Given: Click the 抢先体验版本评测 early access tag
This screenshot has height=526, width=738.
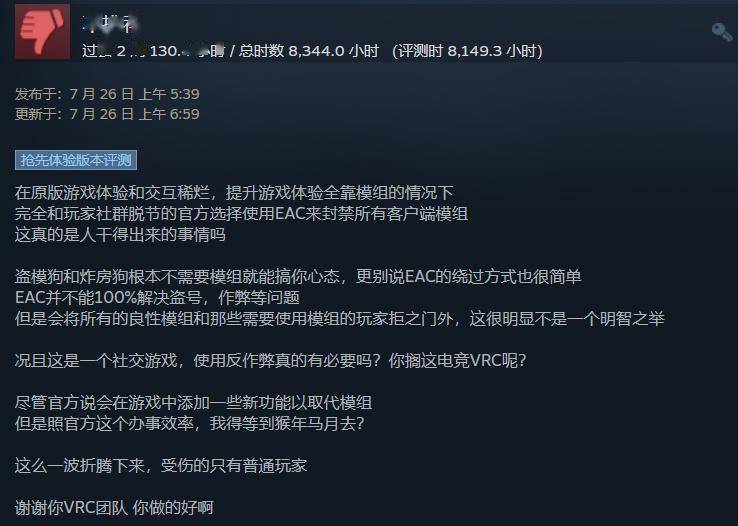Looking at the screenshot, I should (76, 160).
